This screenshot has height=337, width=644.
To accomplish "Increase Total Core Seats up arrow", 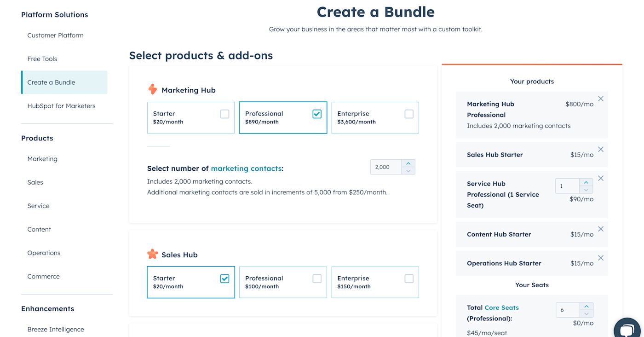I will tap(586, 306).
